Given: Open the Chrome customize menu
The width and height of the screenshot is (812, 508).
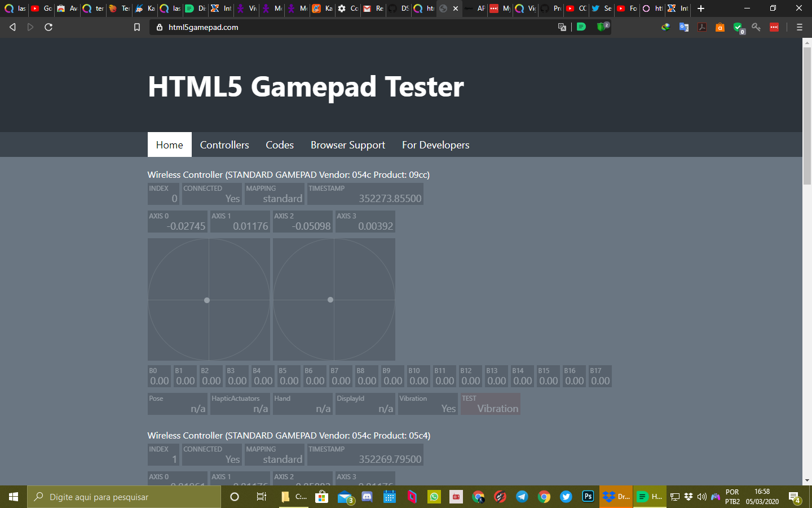Looking at the screenshot, I should 800,27.
